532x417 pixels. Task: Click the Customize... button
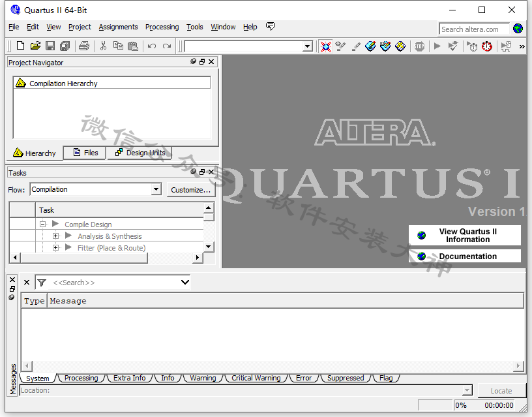point(190,190)
